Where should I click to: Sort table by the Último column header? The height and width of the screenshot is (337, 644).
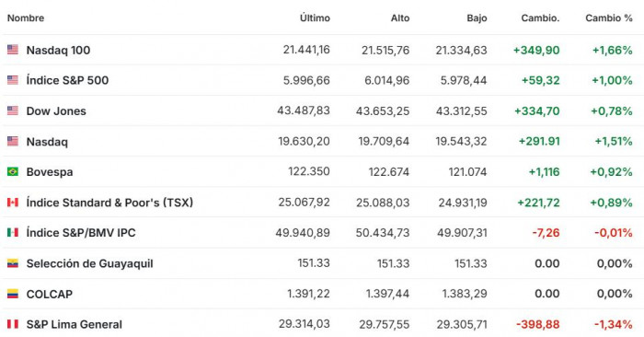click(x=315, y=18)
